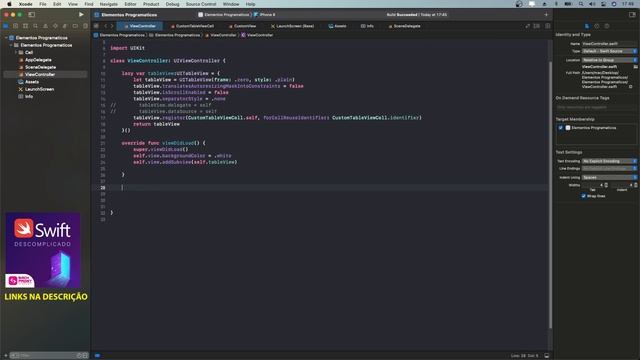Open the Debug navigator icon

pos(65,26)
